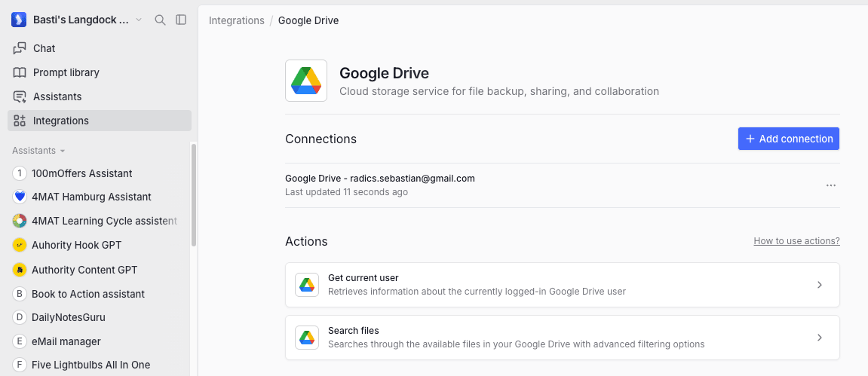
Task: Click the Add connection button
Action: click(x=788, y=139)
